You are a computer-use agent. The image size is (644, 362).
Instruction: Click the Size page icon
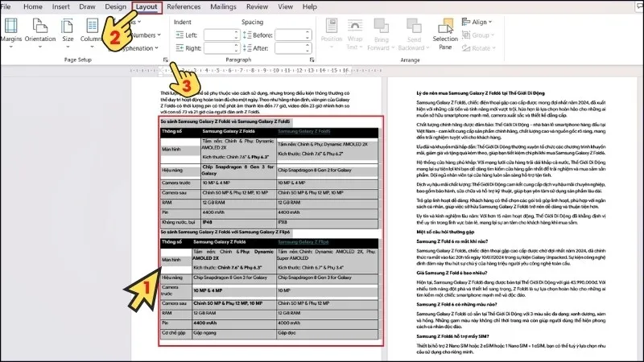tap(68, 26)
